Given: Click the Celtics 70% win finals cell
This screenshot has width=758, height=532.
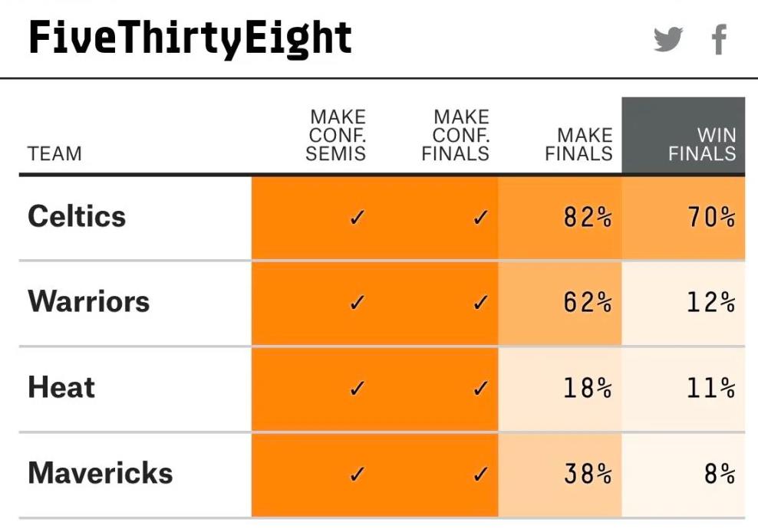Looking at the screenshot, I should [683, 218].
